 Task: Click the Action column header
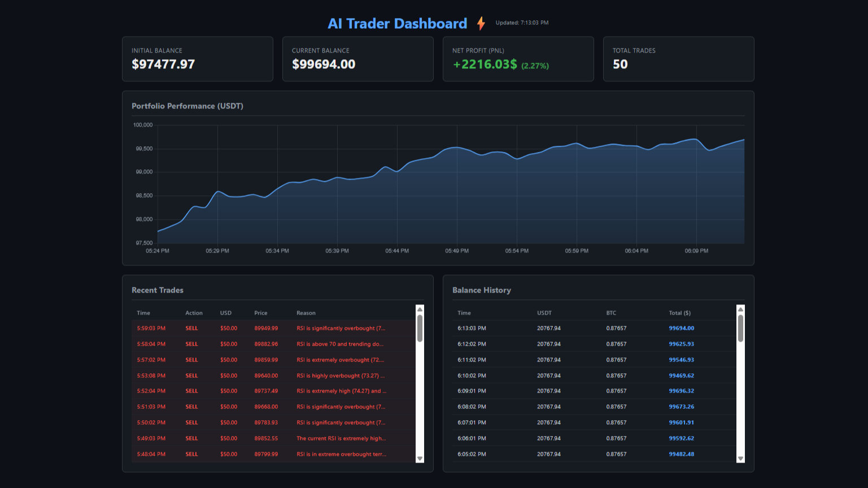coord(194,312)
